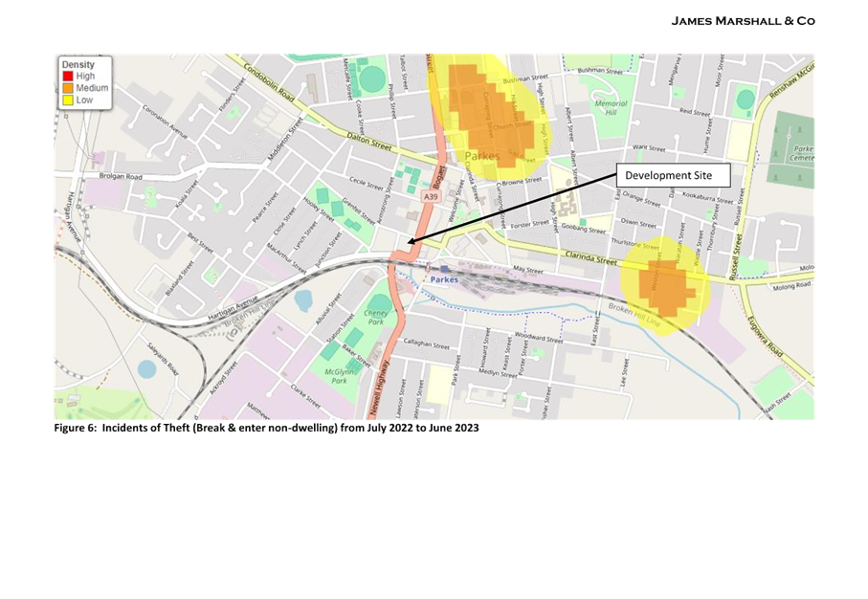This screenshot has height=599, width=868.
Task: Click the 'Blaxland Street' label
Action: 179,277
